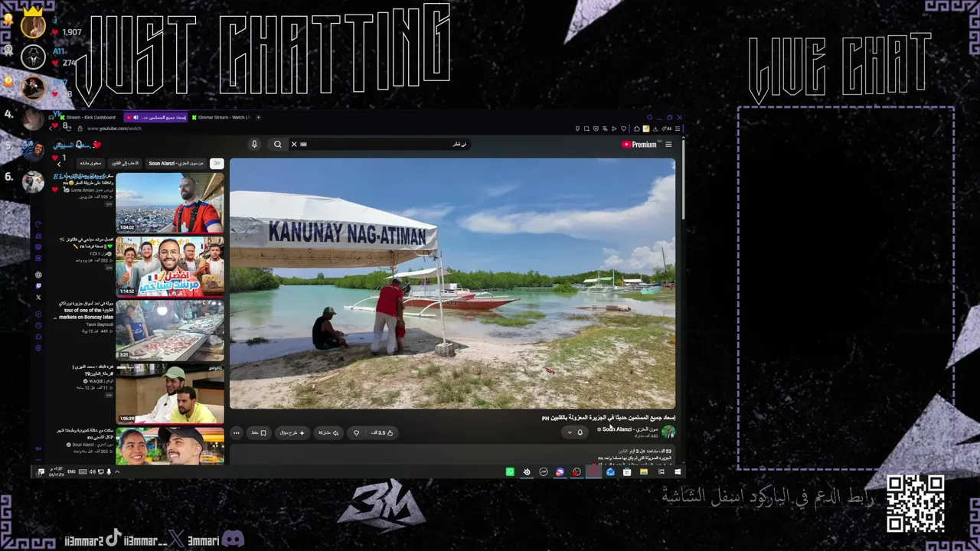This screenshot has width=980, height=551.
Task: Open the YouTube Premium home logo
Action: click(639, 144)
